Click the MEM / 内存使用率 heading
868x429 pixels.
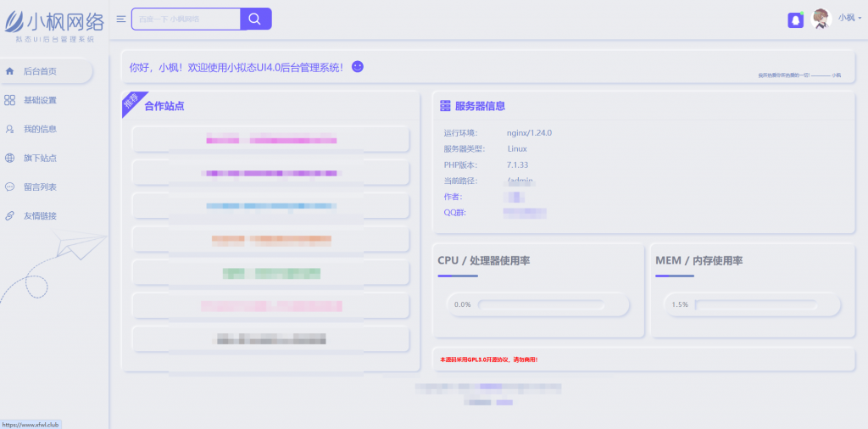pyautogui.click(x=699, y=260)
